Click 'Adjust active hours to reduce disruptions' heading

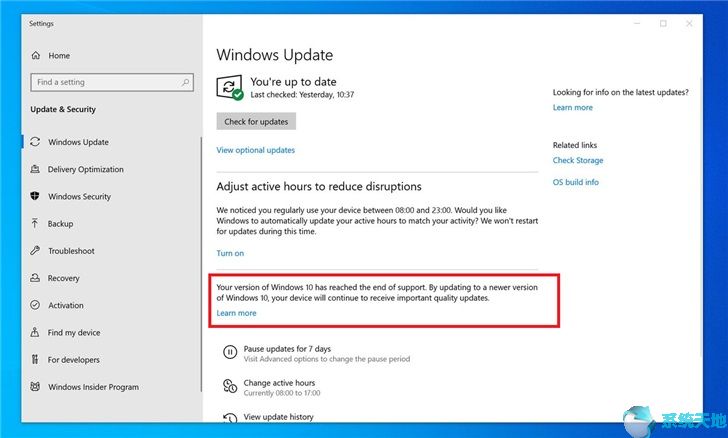(x=319, y=186)
